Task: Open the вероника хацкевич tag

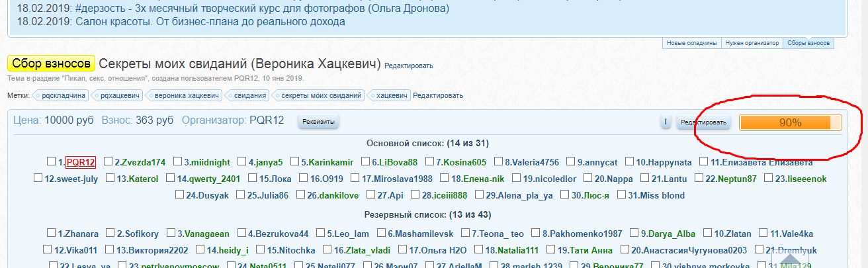Action: (186, 95)
